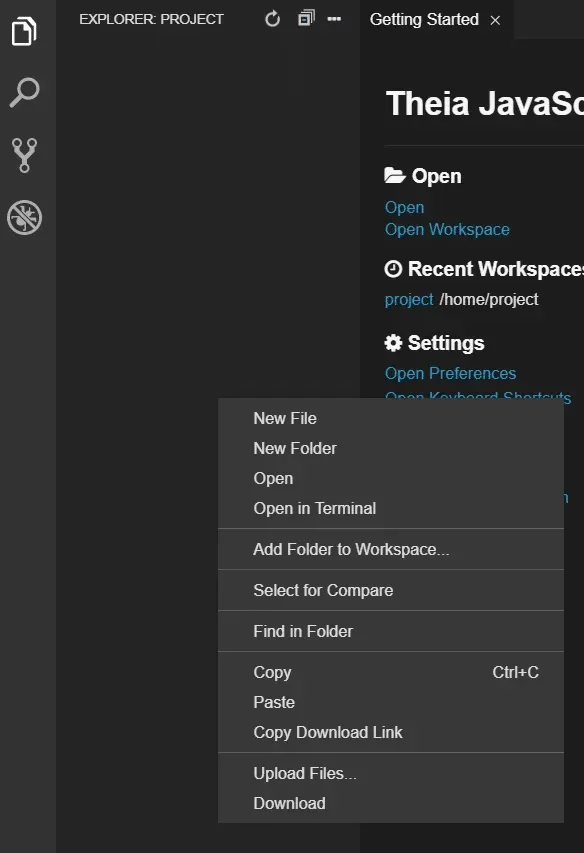Refresh the Explorer file tree
584x853 pixels.
pos(272,19)
